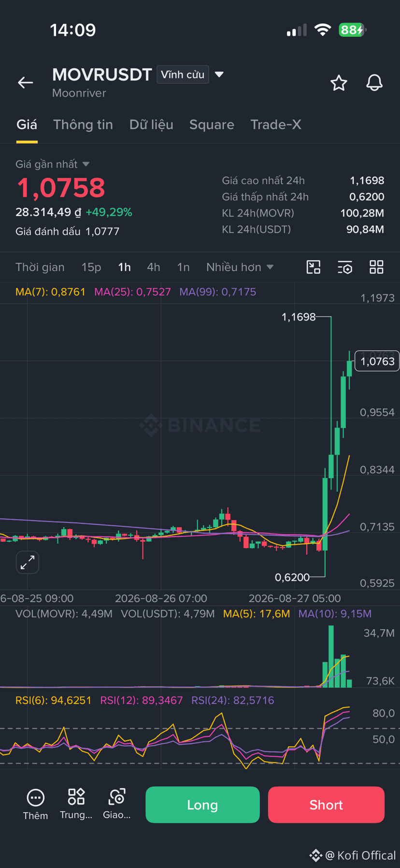Tap the Wi-Fi status icon

tap(322, 30)
